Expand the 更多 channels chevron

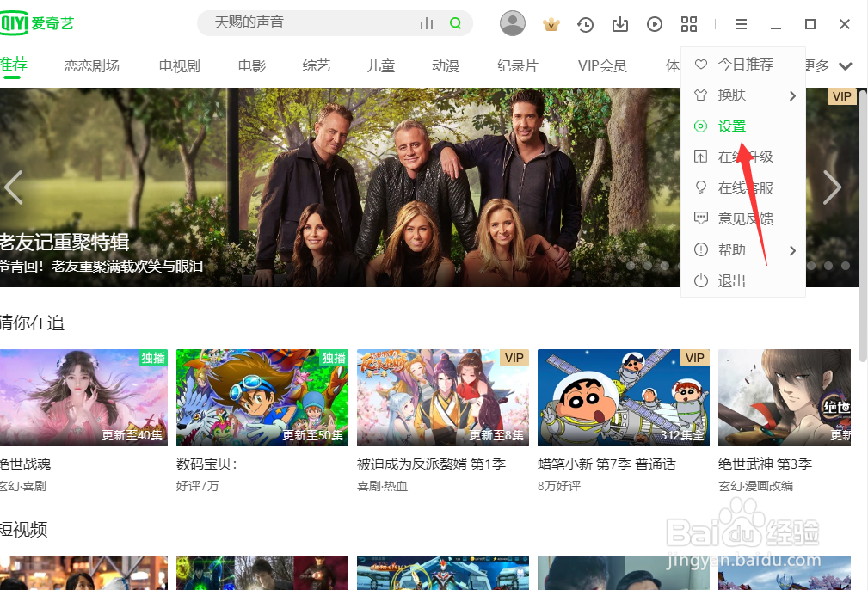pos(846,66)
